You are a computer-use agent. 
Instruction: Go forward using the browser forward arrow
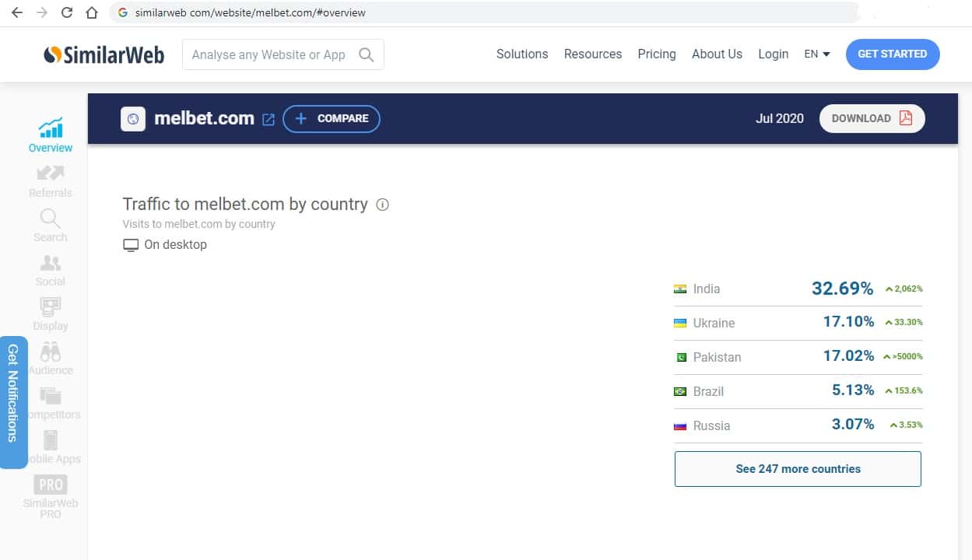click(x=42, y=12)
